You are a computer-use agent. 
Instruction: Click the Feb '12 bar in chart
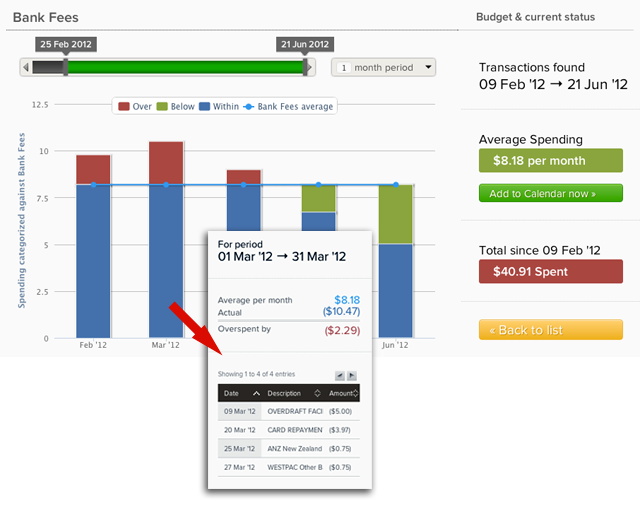click(93, 260)
